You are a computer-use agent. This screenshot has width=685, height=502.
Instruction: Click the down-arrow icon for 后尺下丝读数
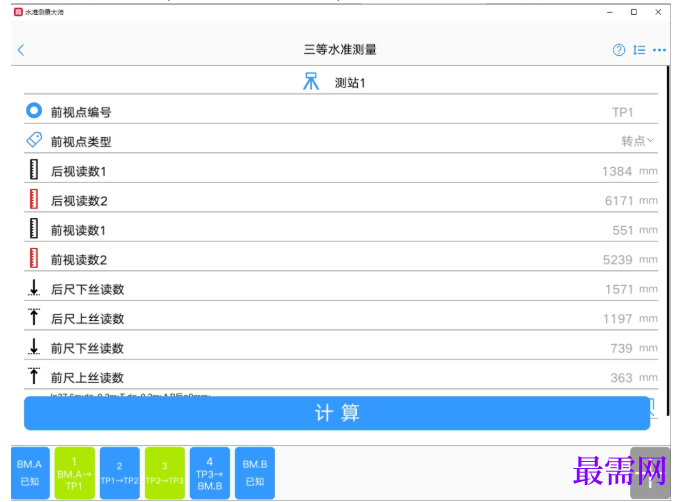(x=34, y=288)
